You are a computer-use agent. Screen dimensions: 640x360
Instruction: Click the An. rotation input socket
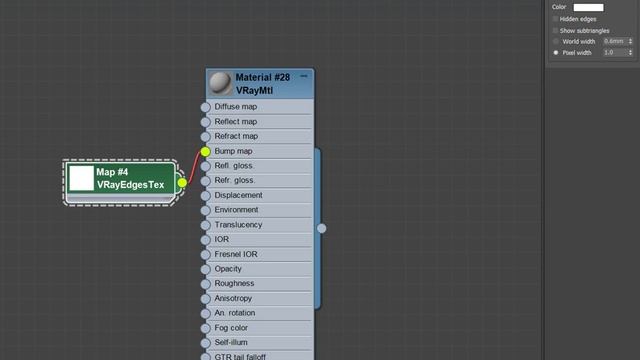(206, 313)
